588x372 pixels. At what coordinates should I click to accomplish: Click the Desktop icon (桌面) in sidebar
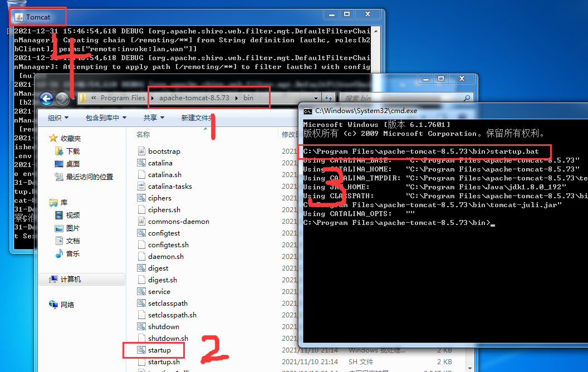[x=59, y=164]
